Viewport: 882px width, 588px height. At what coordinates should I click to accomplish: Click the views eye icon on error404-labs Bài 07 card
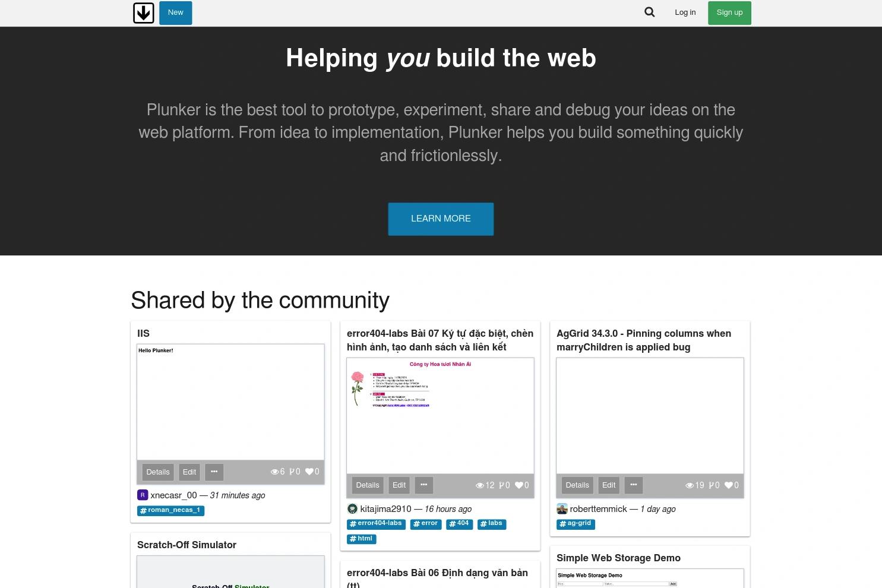[x=480, y=486]
